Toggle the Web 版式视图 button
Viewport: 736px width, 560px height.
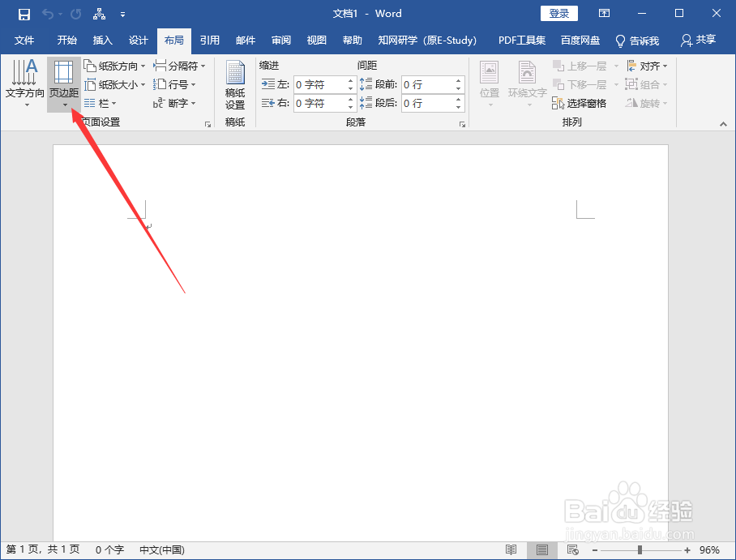coord(573,549)
